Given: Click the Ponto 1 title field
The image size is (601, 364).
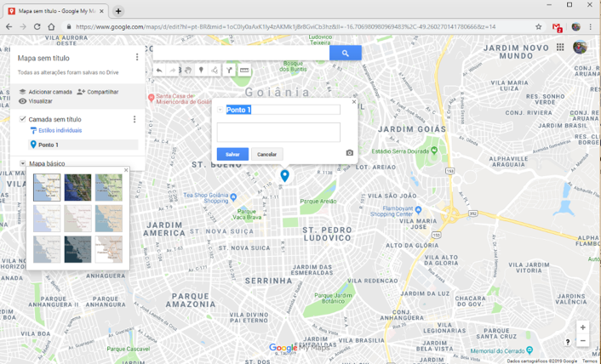Looking at the screenshot, I should (282, 110).
